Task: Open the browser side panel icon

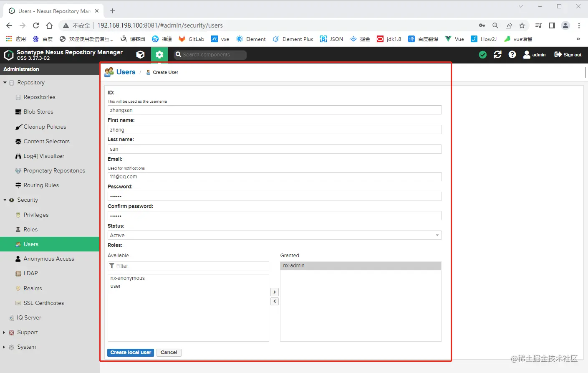Action: pyautogui.click(x=552, y=25)
